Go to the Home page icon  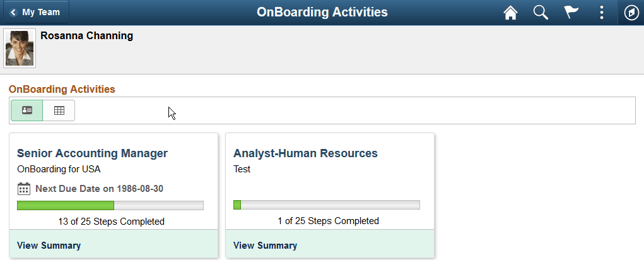(x=510, y=13)
